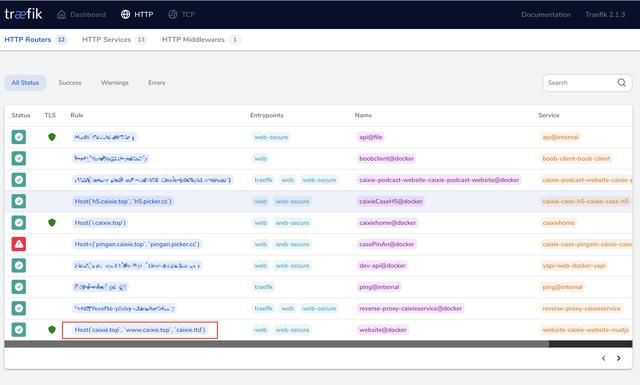Image resolution: width=640 pixels, height=385 pixels.
Task: Click the boob-client-boob-client service tag
Action: (x=576, y=158)
